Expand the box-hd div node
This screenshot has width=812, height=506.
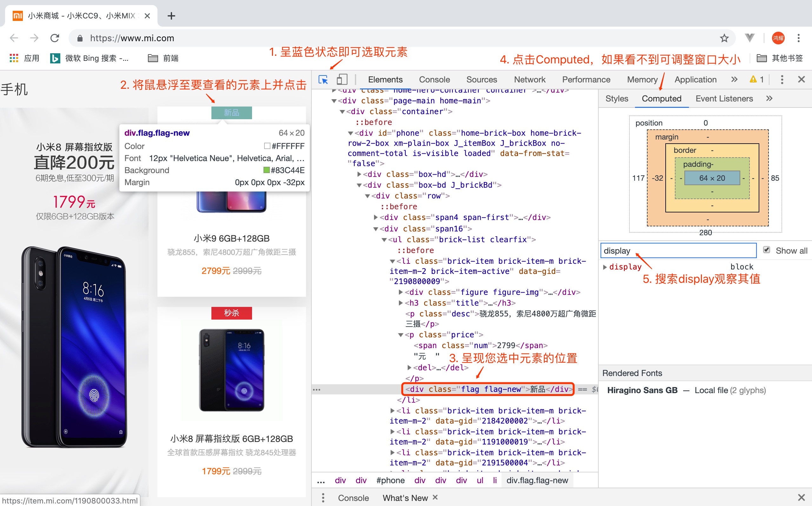point(359,174)
